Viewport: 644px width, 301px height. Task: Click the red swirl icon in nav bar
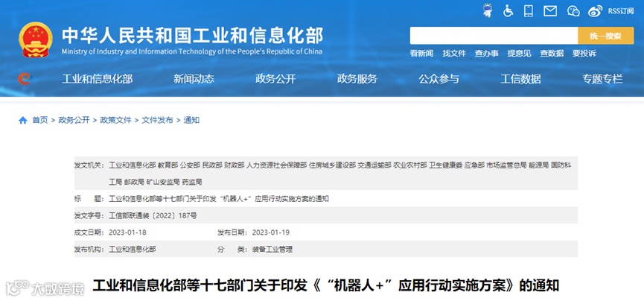[25, 78]
